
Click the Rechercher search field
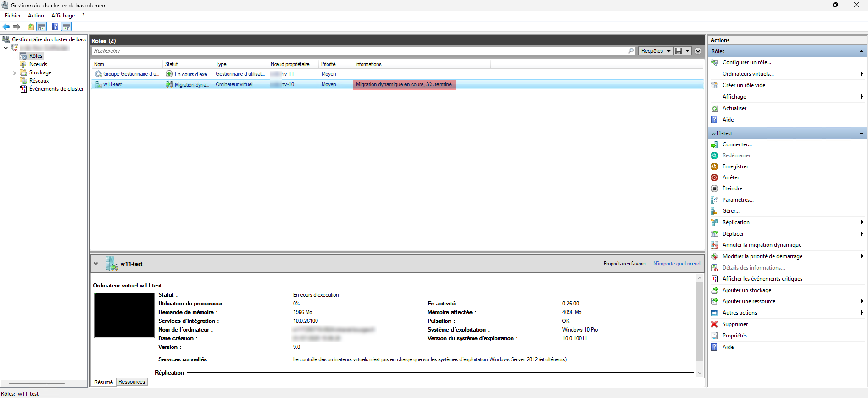click(x=358, y=51)
